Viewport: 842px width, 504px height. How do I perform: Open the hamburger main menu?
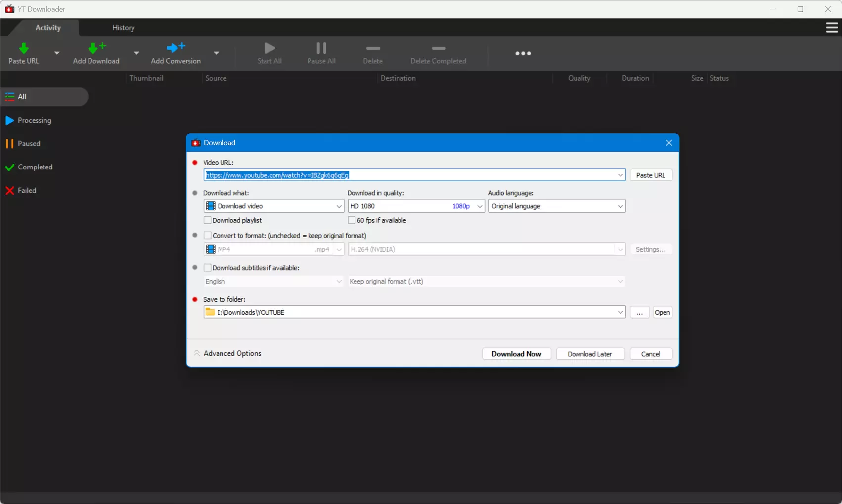(832, 28)
